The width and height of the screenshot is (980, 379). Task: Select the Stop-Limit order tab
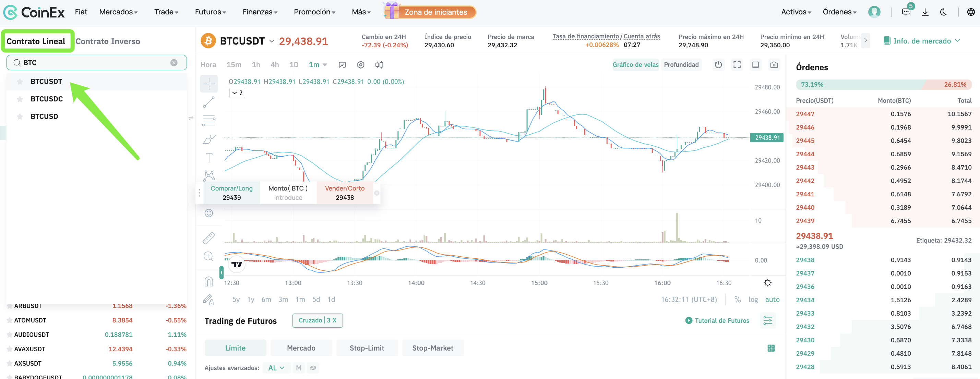click(367, 348)
